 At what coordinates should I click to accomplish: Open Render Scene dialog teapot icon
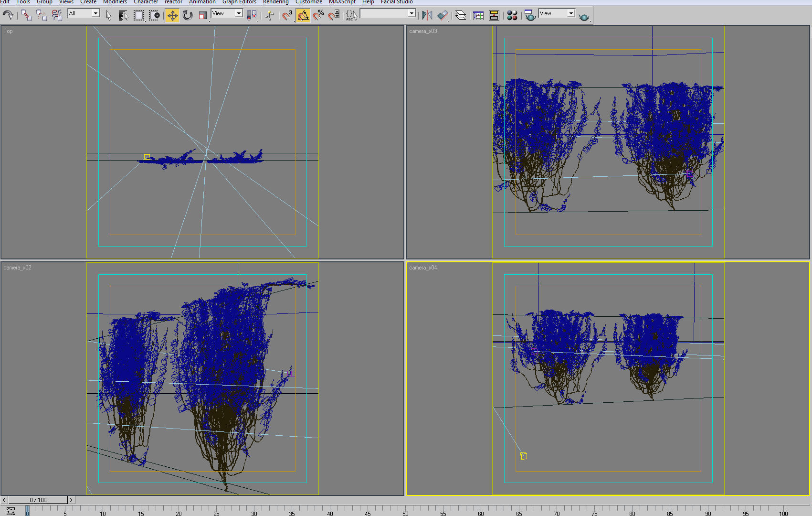pos(530,15)
